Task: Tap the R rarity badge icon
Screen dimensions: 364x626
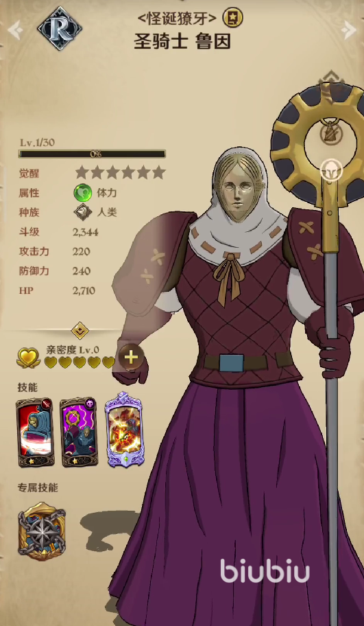Action: (60, 28)
